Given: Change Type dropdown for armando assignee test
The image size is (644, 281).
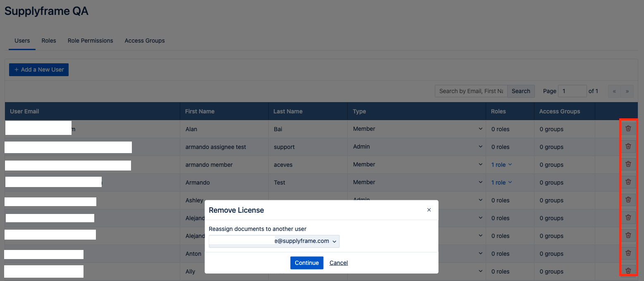Looking at the screenshot, I should click(417, 147).
